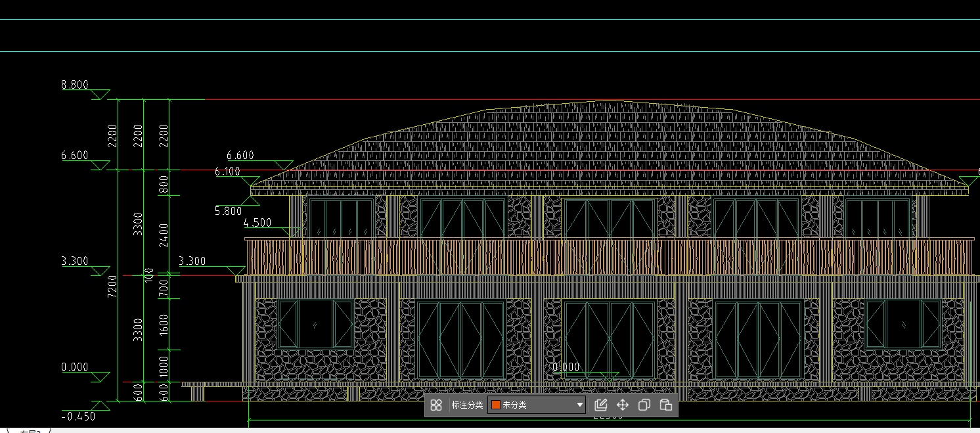This screenshot has width=980, height=433.
Task: Open the 标注分类 dropdown showing 未分类
Action: tap(537, 405)
